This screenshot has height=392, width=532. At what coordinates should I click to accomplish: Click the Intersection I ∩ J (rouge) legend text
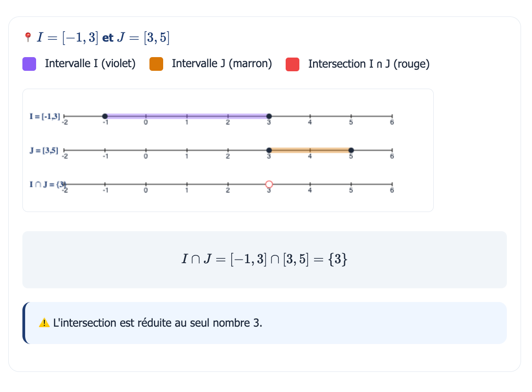[x=369, y=64]
